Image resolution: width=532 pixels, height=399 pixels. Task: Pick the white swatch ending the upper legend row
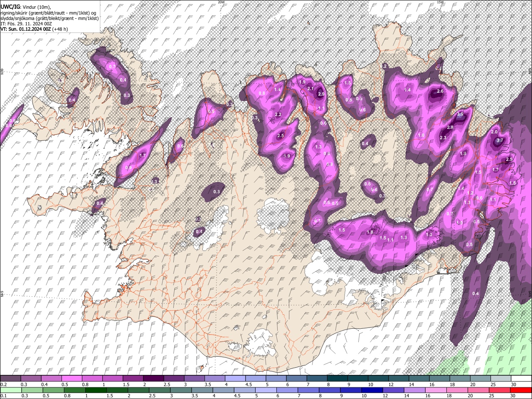(x=522, y=379)
